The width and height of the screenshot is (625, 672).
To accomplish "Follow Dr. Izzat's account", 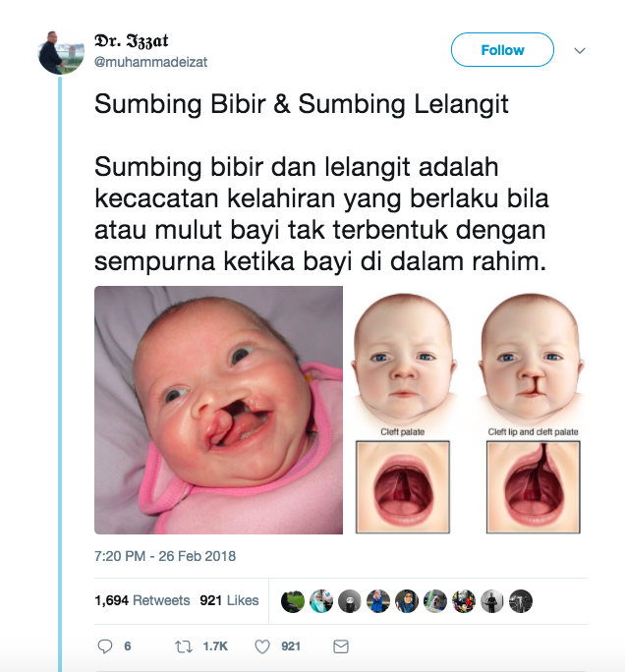I will [x=502, y=50].
